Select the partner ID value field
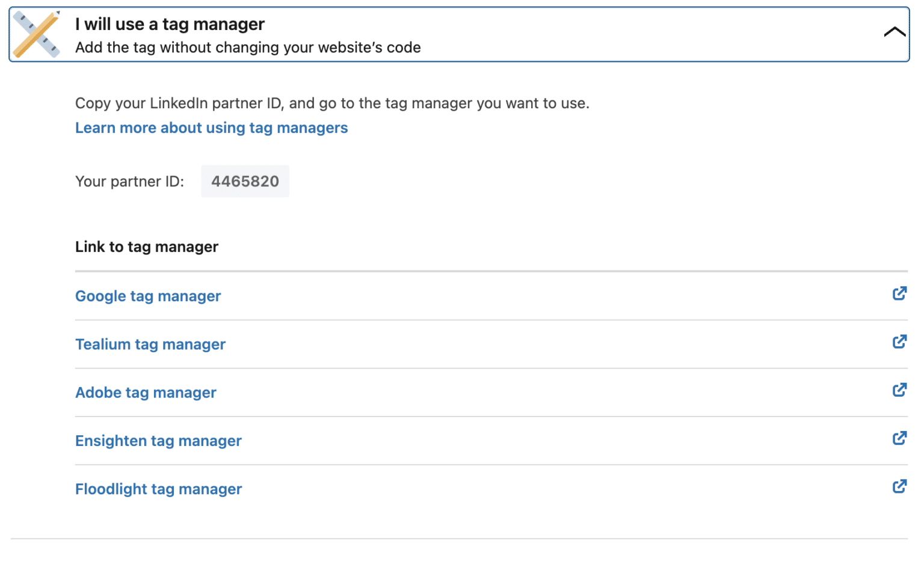The image size is (924, 565). pos(245,181)
